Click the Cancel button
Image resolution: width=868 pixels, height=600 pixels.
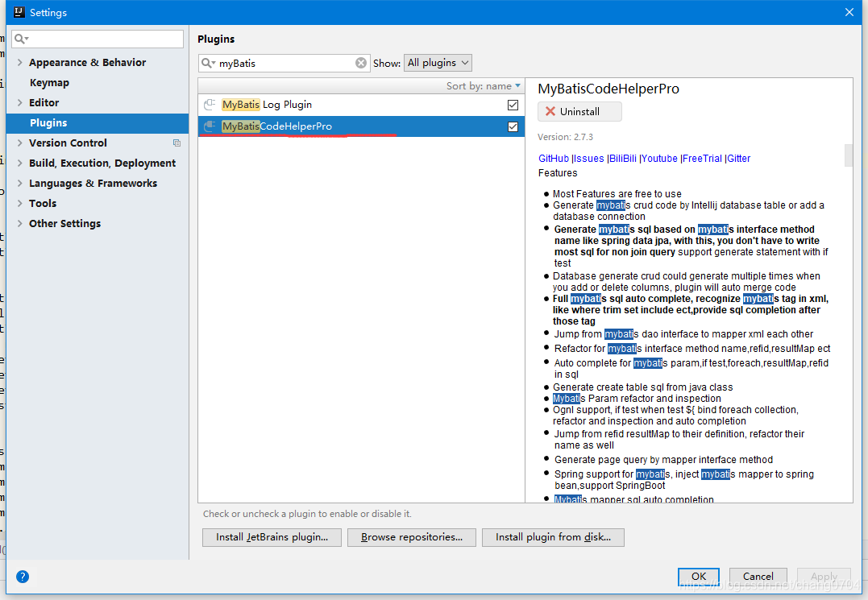point(758,576)
